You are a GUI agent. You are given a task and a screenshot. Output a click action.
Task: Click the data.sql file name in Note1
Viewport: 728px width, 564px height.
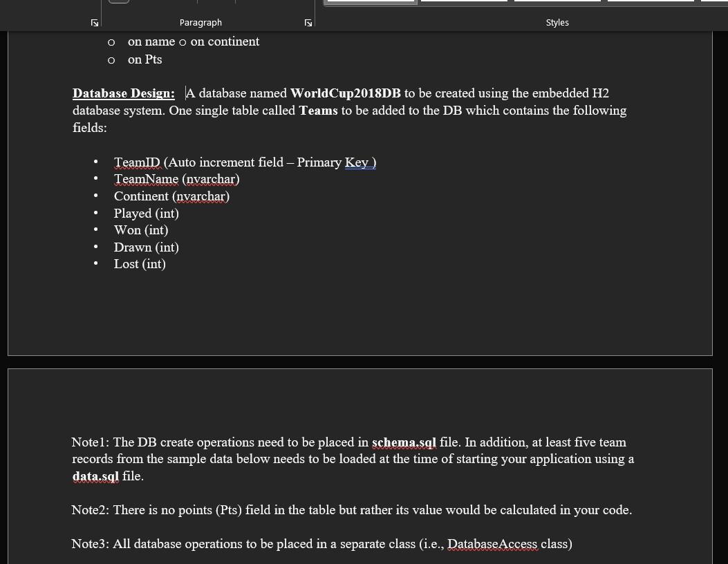click(95, 476)
